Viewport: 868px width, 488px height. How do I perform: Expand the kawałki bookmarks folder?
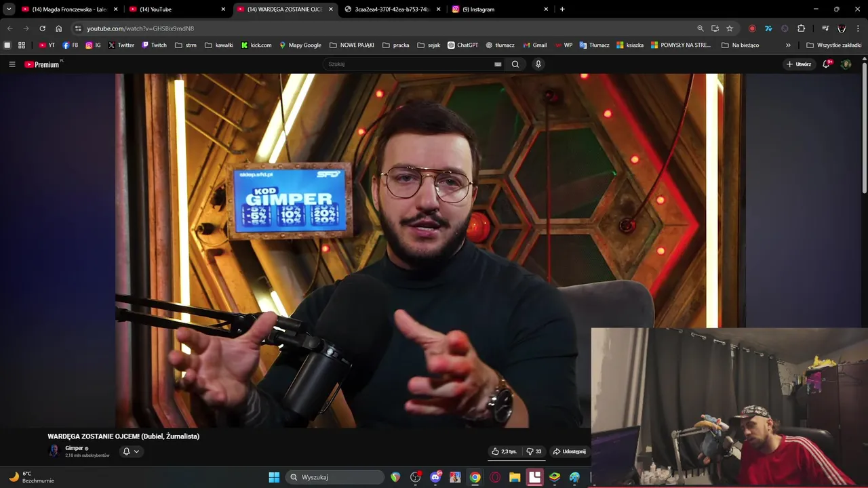219,45
